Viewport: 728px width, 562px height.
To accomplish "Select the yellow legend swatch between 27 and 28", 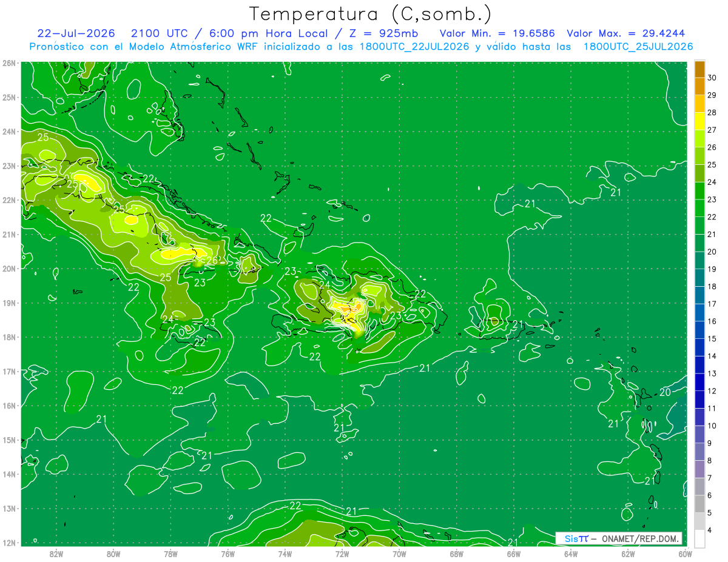I will tap(699, 121).
